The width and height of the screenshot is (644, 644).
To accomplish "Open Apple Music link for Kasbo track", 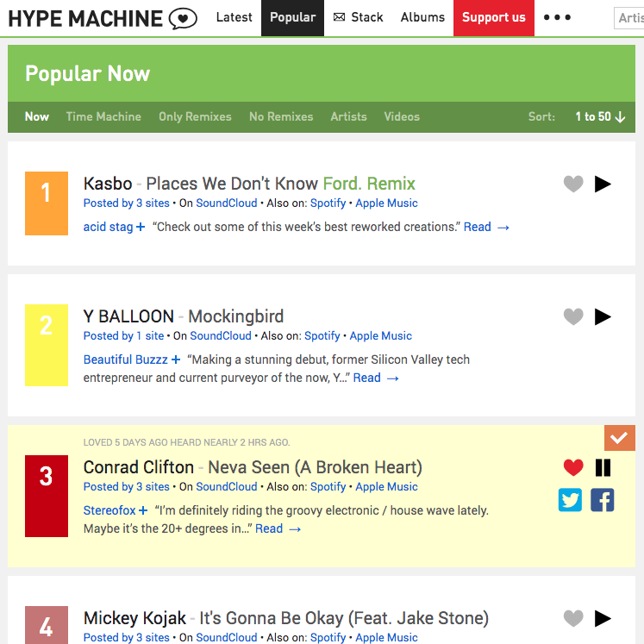I will [x=386, y=203].
